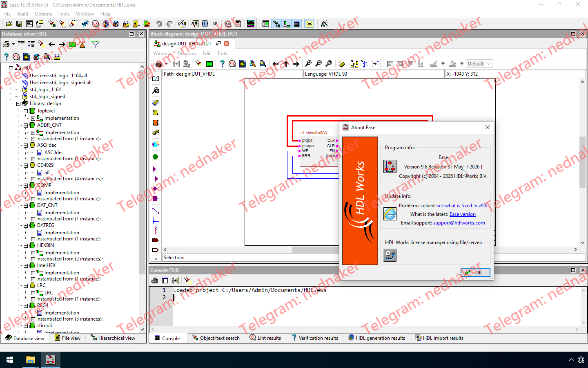Click the Internet Explorer icon in About dialog

390,214
